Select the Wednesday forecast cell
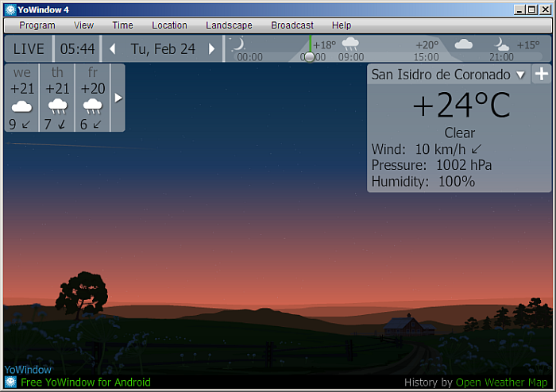 pyautogui.click(x=21, y=98)
